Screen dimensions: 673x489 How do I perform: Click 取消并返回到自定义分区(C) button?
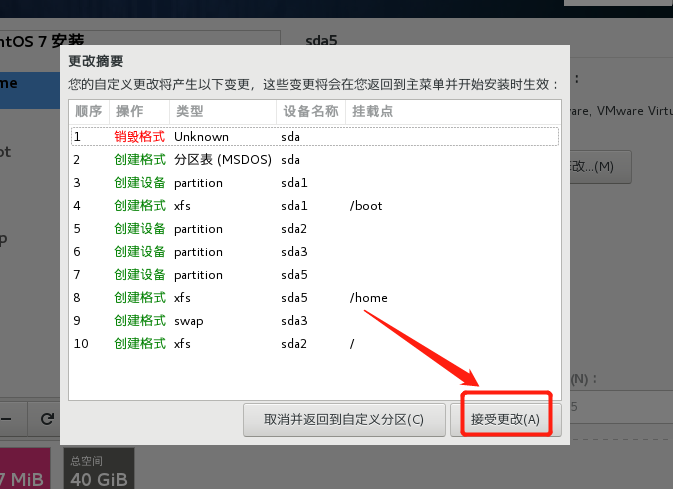[x=344, y=419]
